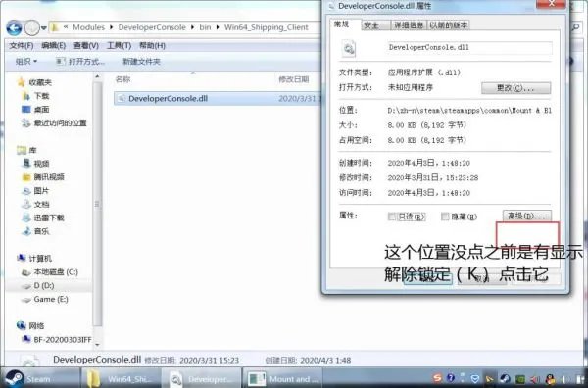This screenshot has height=388, width=588.
Task: Open the 文件(F) menu
Action: click(22, 45)
